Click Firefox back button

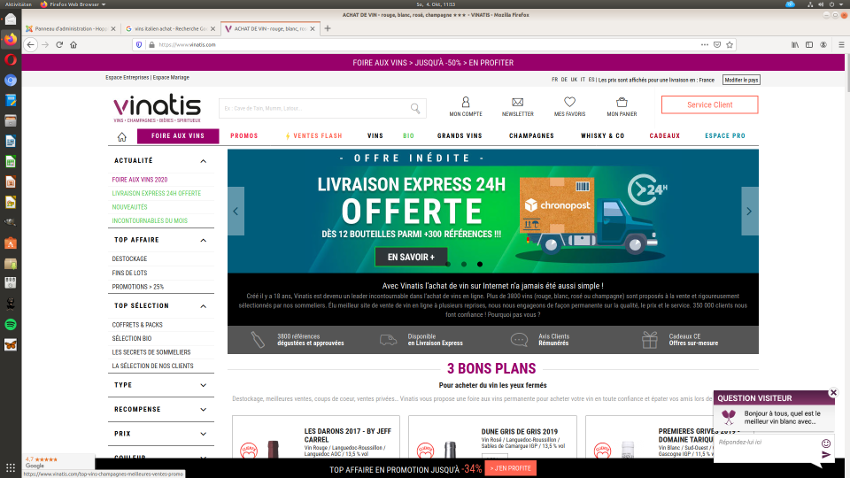click(31, 45)
